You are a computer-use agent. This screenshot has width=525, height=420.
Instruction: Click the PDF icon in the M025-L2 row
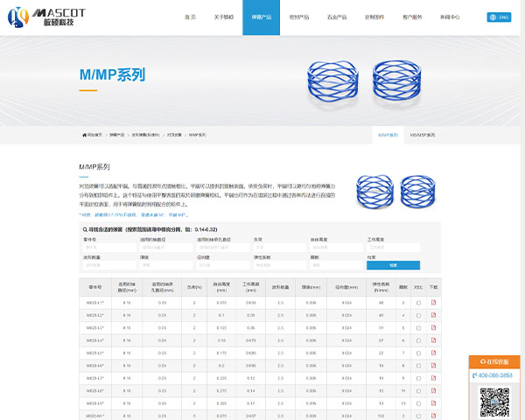pos(433,315)
